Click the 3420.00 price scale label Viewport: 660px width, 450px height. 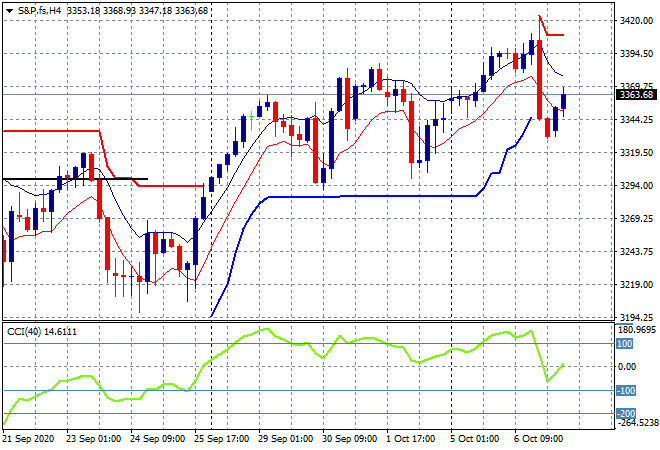[636, 21]
